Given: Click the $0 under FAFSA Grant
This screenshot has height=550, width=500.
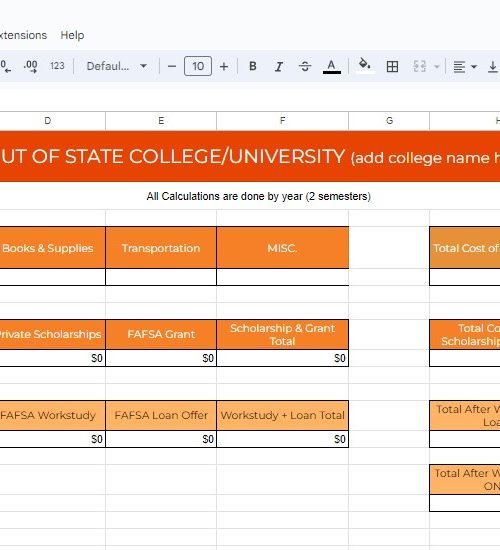Looking at the screenshot, I should pos(161,358).
